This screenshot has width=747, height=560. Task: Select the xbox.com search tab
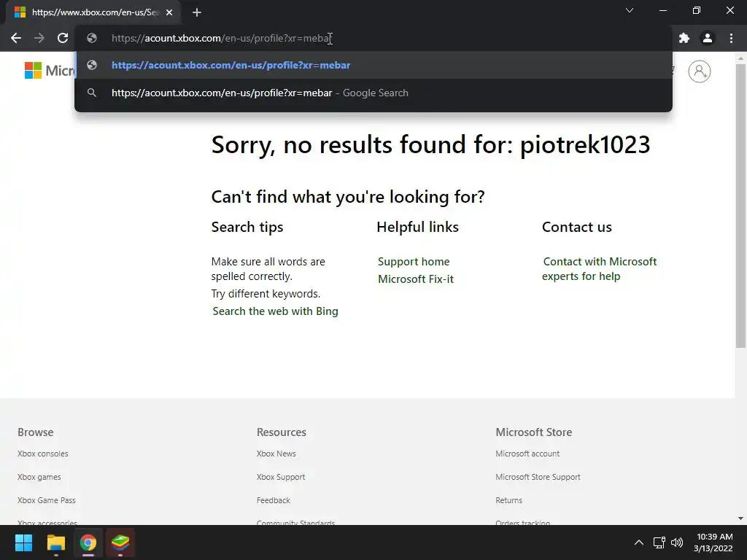[x=93, y=12]
